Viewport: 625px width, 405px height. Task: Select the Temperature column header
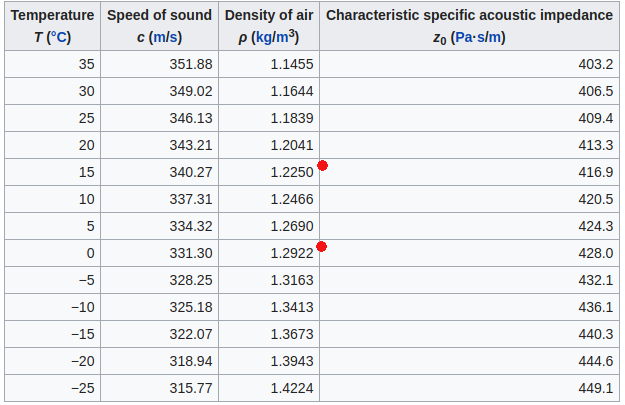[x=53, y=16]
